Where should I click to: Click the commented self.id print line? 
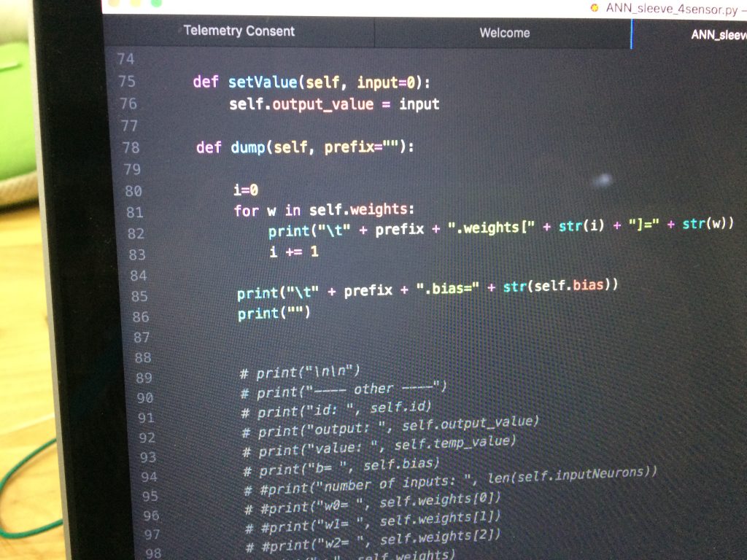click(x=336, y=409)
